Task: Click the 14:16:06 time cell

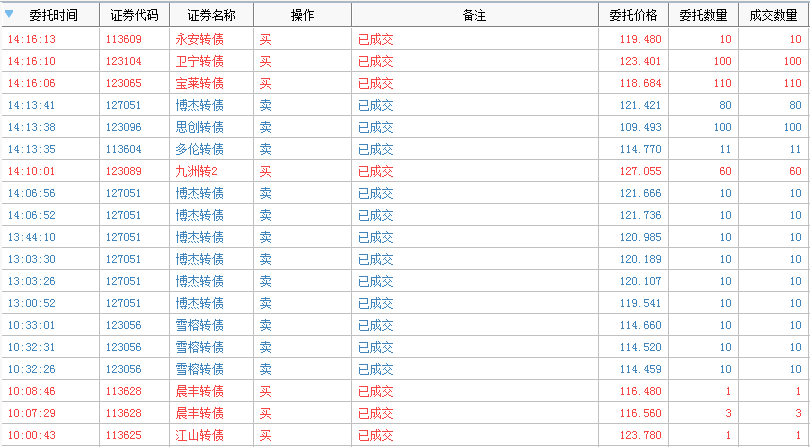Action: click(x=32, y=83)
